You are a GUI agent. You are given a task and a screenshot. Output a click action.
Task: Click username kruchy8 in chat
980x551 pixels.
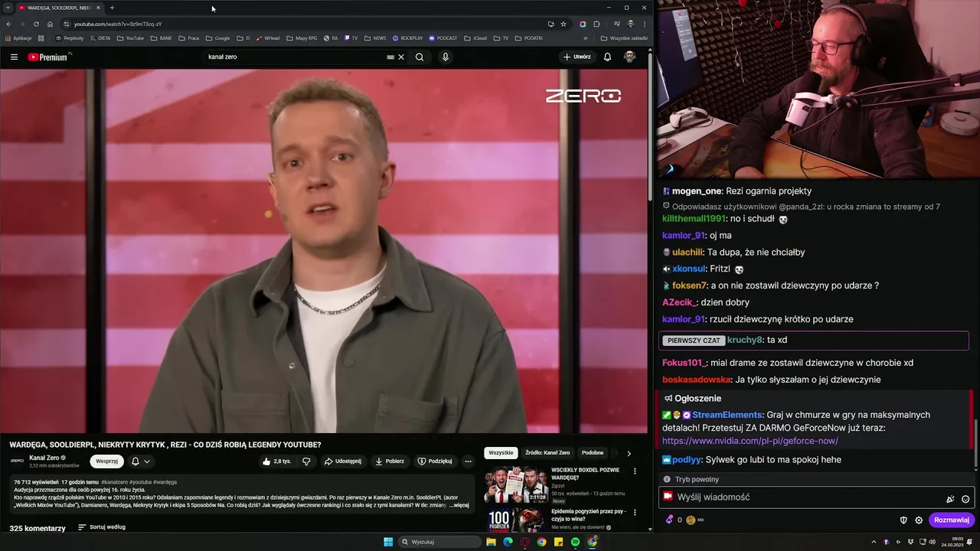[745, 340]
